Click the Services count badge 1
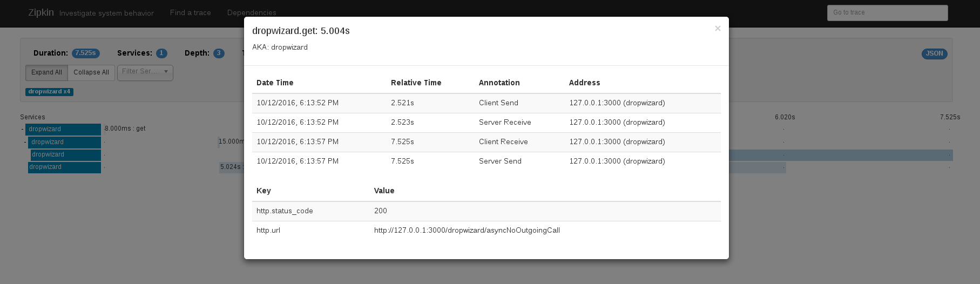Screen dimensions: 980x284 161,53
